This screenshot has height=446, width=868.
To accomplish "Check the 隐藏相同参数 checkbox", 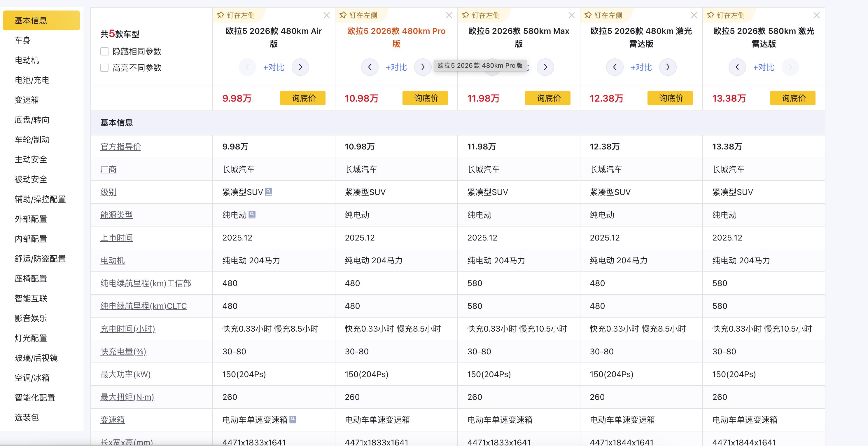I will (x=104, y=52).
